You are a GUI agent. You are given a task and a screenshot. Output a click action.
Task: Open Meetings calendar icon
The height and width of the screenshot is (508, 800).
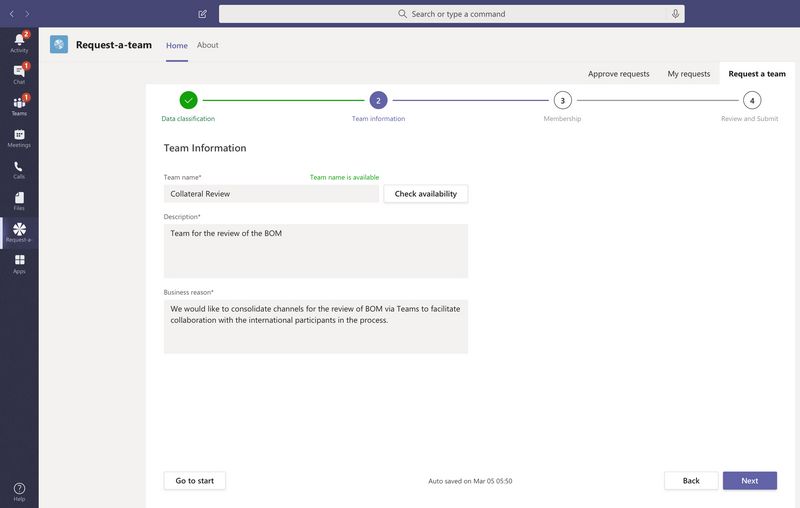(19, 137)
